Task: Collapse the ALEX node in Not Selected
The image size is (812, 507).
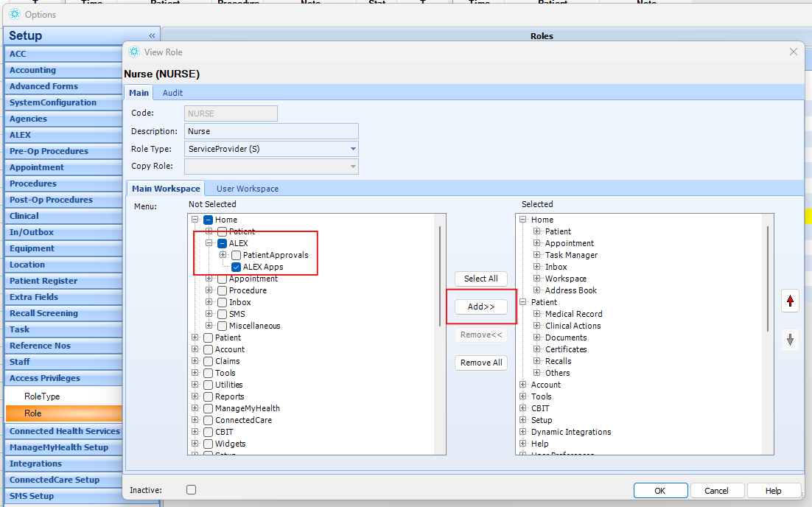Action: [x=209, y=243]
